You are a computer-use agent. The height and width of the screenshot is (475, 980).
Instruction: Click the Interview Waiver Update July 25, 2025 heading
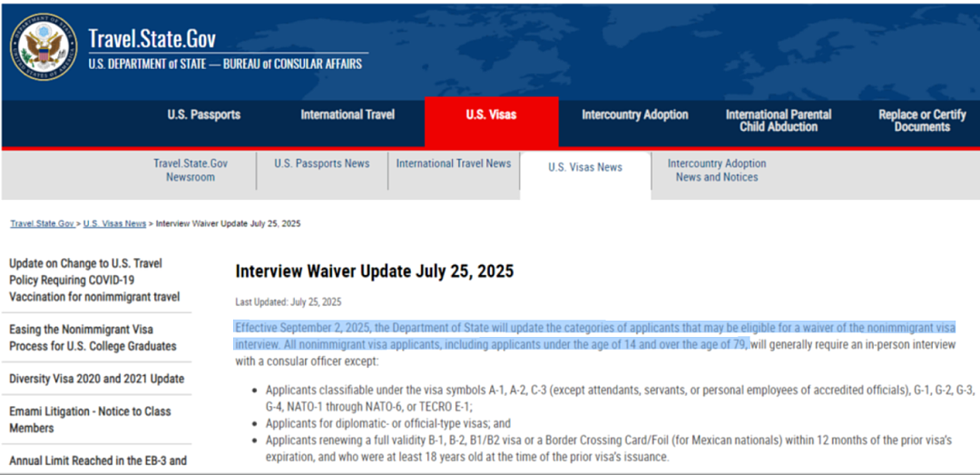point(375,272)
